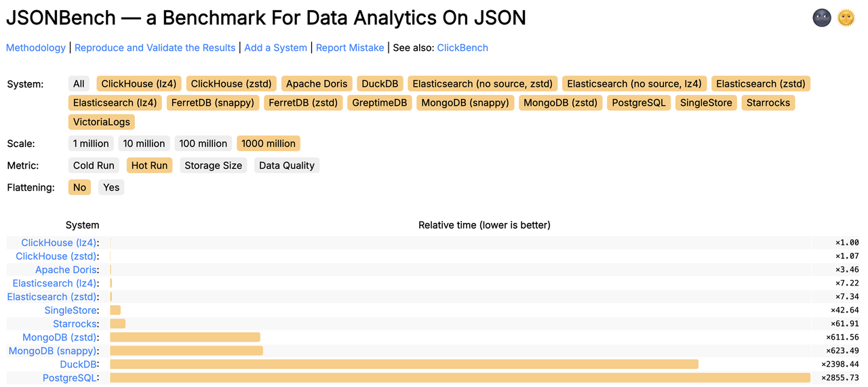Select All systems filter
The image size is (868, 387).
[x=79, y=84]
